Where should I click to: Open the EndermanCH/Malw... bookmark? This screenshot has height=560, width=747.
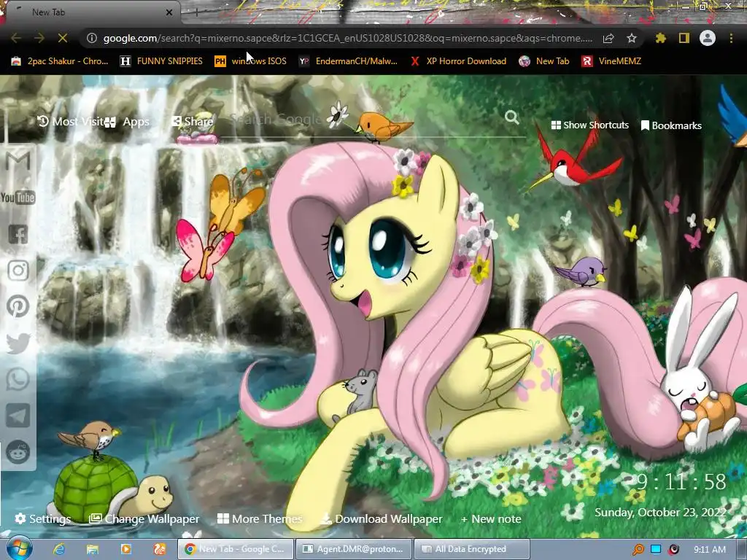tap(348, 61)
